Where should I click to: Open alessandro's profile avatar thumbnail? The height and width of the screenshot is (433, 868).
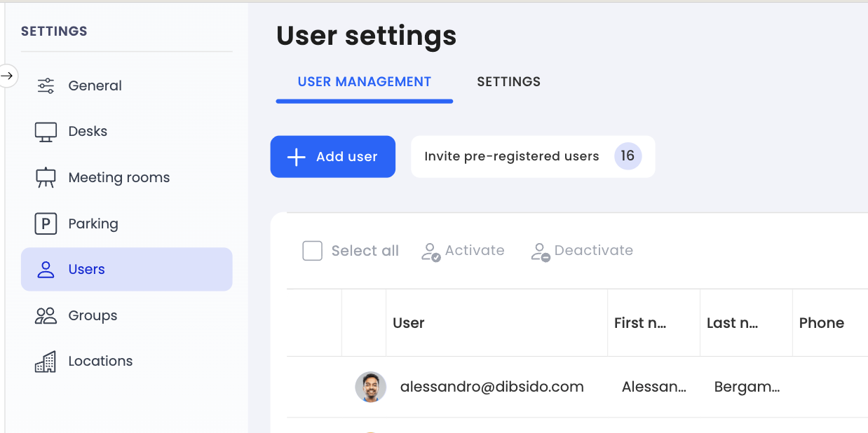(370, 387)
